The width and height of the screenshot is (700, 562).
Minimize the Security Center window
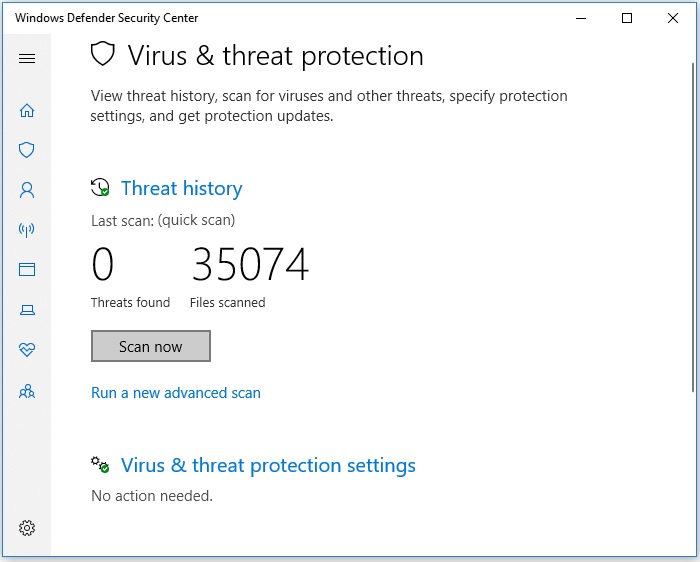point(581,18)
